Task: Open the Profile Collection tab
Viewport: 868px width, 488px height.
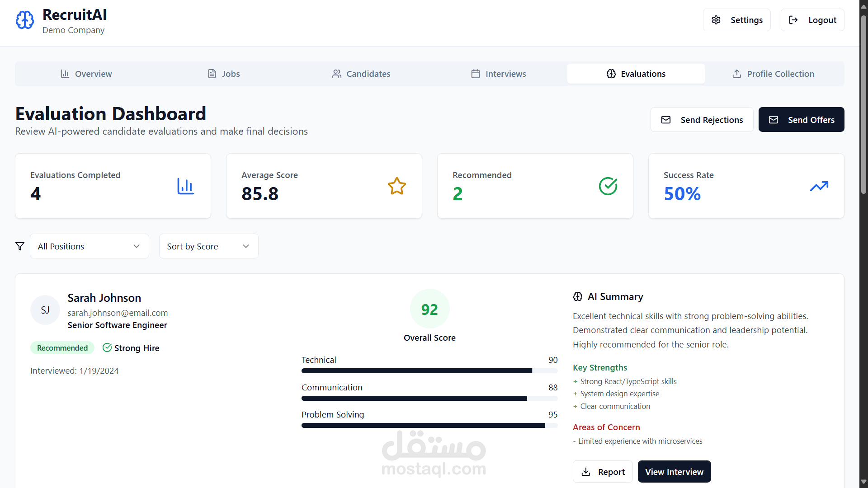Action: pos(773,74)
